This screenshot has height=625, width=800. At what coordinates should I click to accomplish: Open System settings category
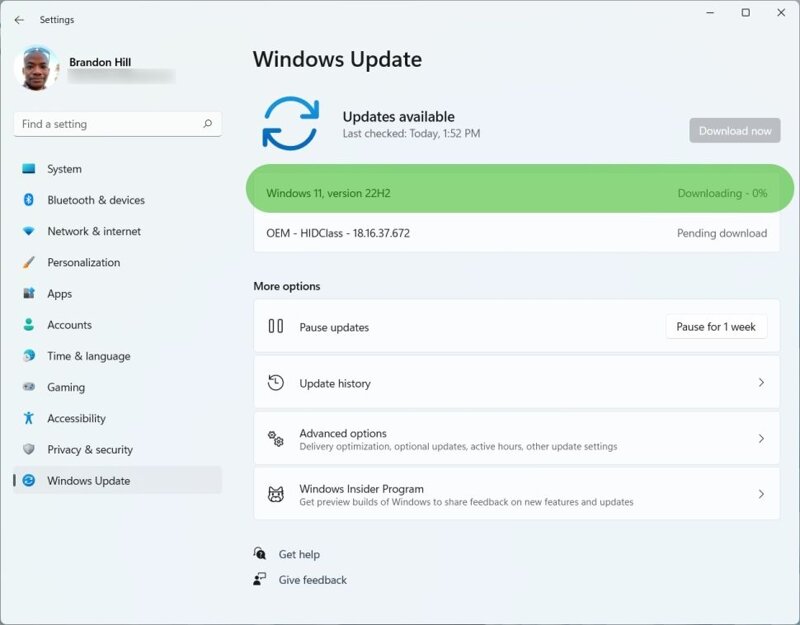[x=118, y=168]
